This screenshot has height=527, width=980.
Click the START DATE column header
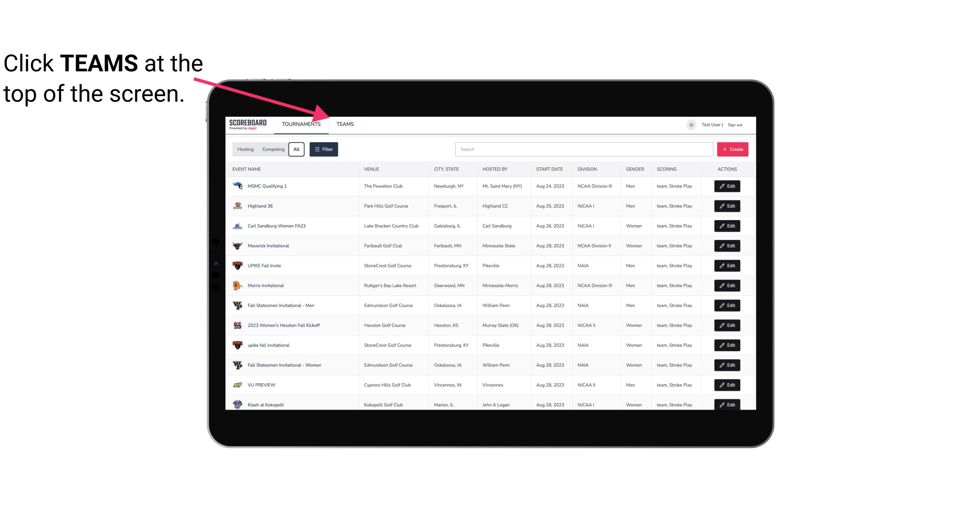point(550,169)
